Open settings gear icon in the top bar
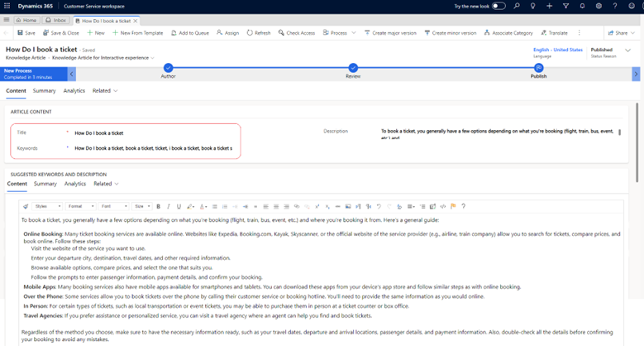644x346 pixels. coord(599,6)
